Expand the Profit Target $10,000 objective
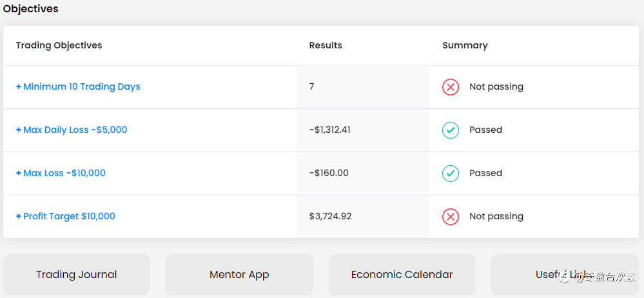Image resolution: width=644 pixels, height=298 pixels. pos(66,216)
